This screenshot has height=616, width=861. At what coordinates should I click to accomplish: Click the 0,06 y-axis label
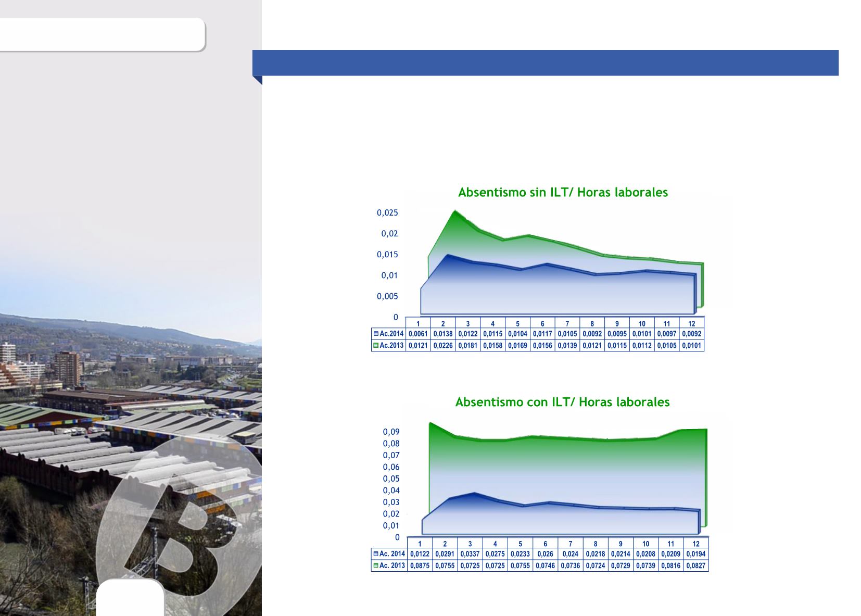coord(391,467)
